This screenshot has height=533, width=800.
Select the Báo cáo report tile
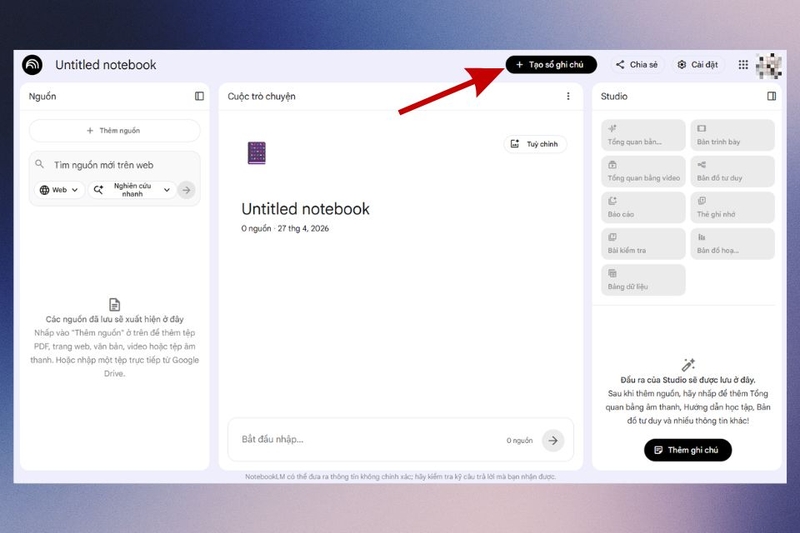[643, 208]
